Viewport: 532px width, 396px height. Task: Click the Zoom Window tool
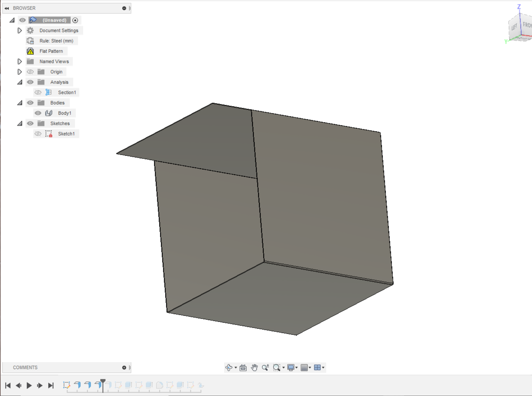(x=277, y=367)
